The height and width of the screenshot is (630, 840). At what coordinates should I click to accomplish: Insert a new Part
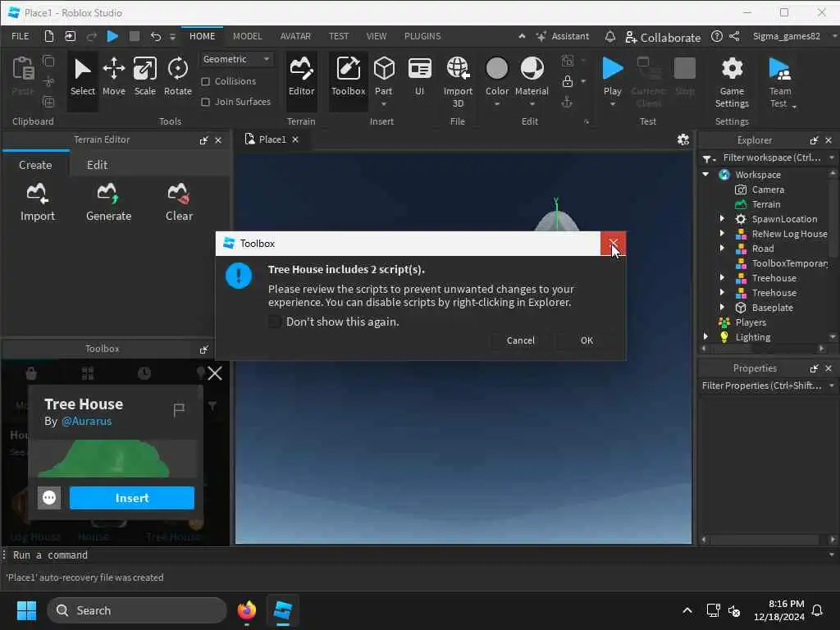tap(384, 80)
